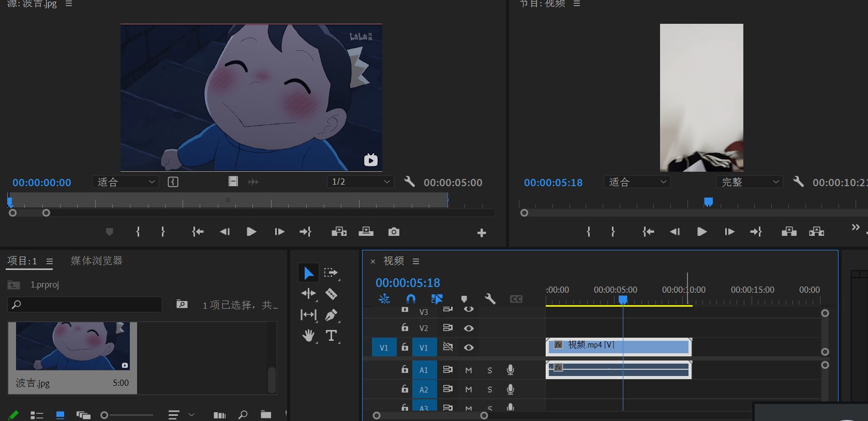
Task: Open Source monitor button editor plus icon
Action: [x=482, y=233]
